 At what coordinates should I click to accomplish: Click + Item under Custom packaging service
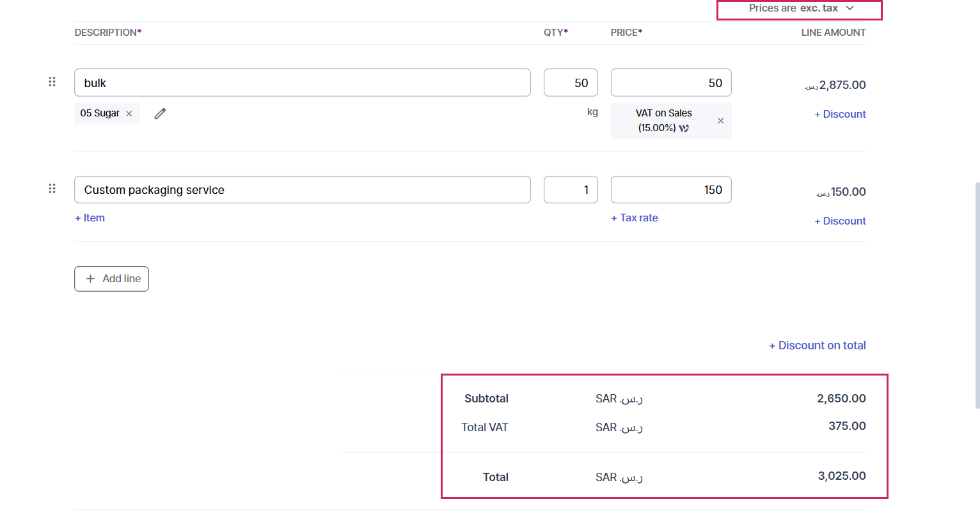coord(90,218)
